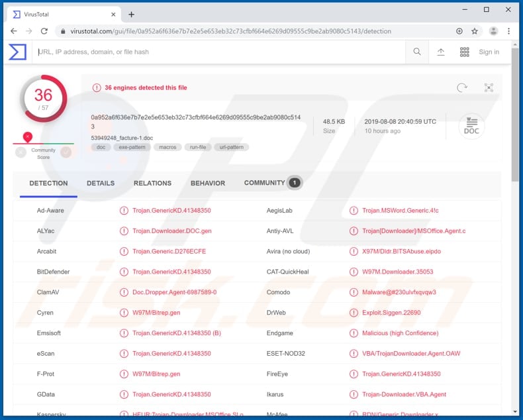523x420 pixels.
Task: Click 'Exploit.Siggen.22690' DrWeb result
Action: click(x=391, y=313)
